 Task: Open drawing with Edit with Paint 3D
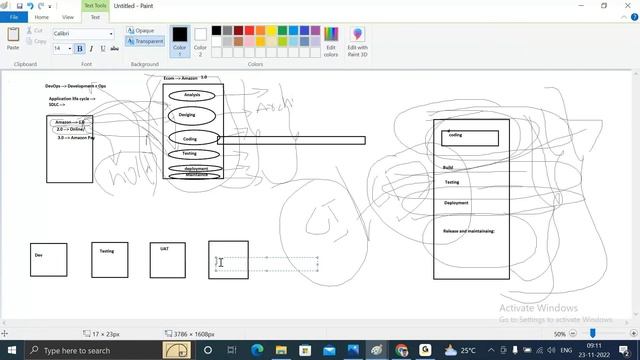pyautogui.click(x=358, y=42)
